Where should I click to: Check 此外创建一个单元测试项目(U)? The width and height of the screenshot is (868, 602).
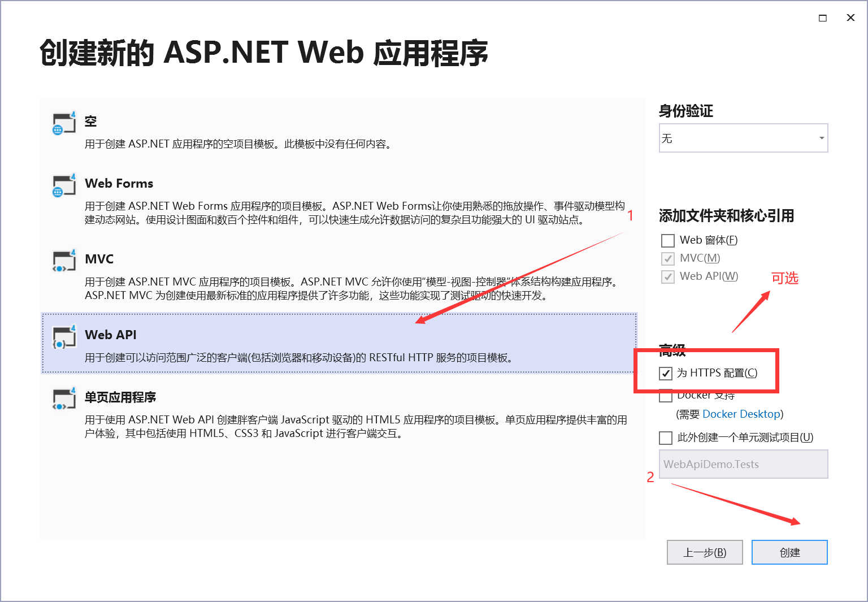click(666, 438)
